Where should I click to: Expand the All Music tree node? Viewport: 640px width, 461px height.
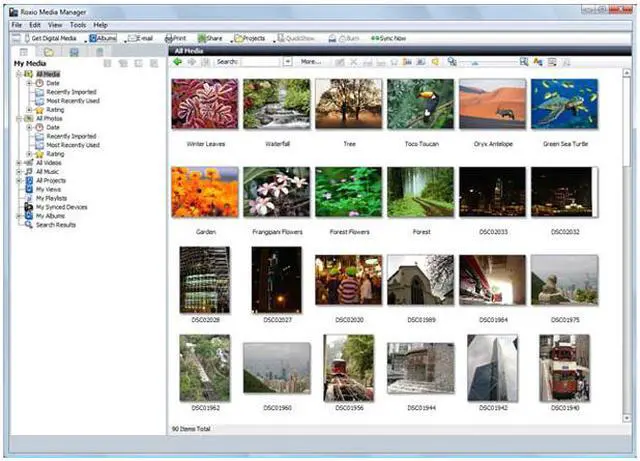tap(19, 172)
